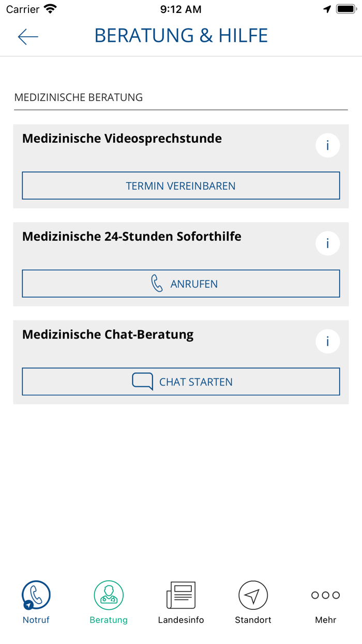
Task: Open info for Medizinische 24-Stunden Soforthilfe
Action: pos(327,243)
